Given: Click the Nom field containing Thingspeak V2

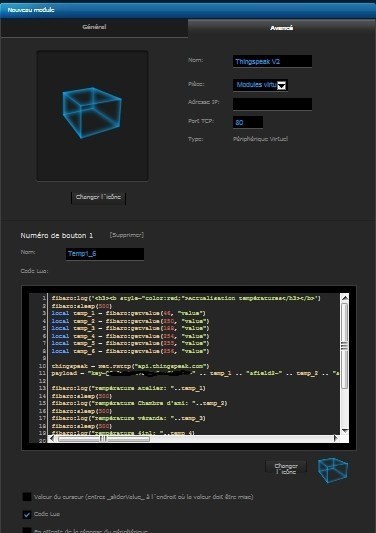Looking at the screenshot, I should (x=272, y=62).
